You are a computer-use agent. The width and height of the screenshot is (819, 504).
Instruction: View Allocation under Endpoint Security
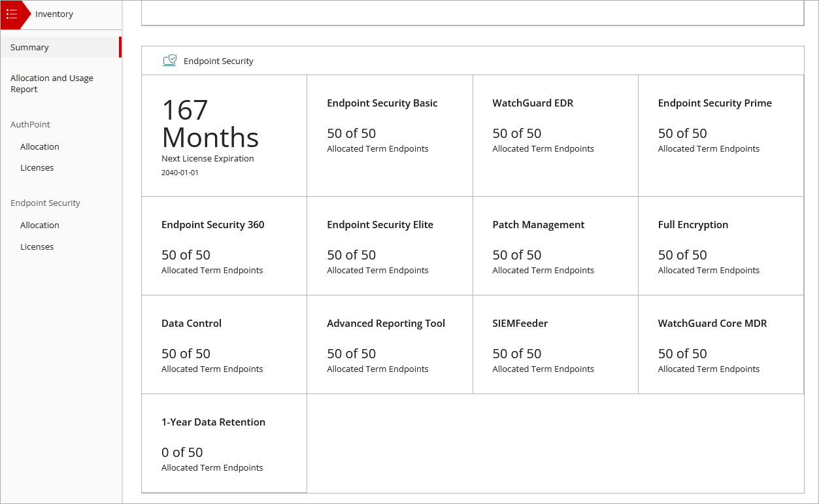[x=39, y=225]
